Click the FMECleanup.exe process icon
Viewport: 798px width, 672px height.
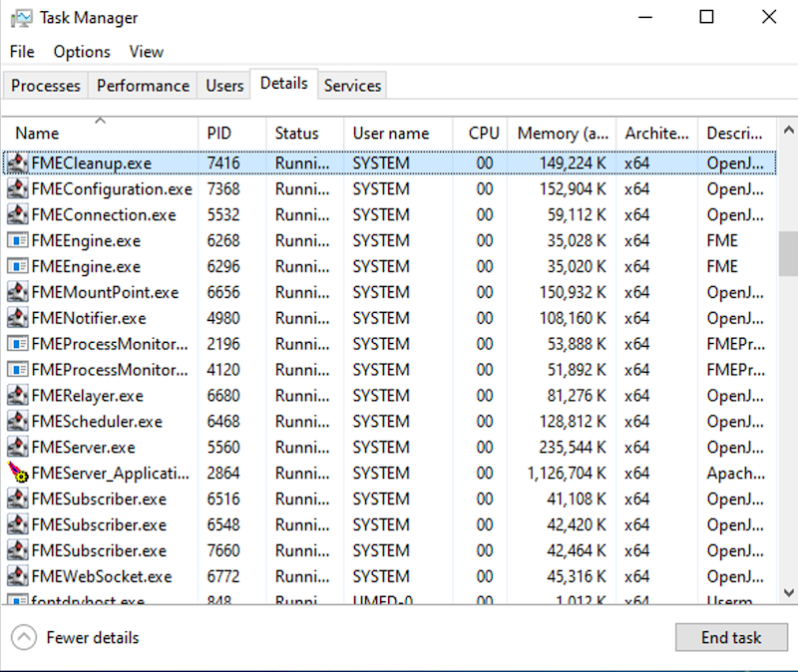click(17, 164)
